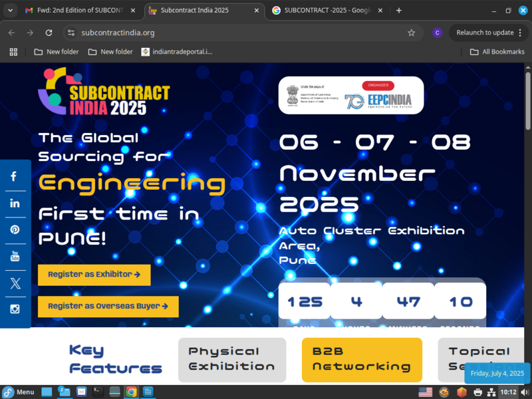532x399 pixels.
Task: Open the Instagram icon on the sidebar
Action: point(15,309)
